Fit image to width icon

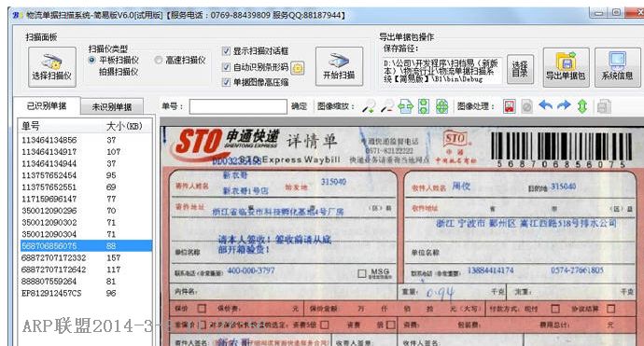pyautogui.click(x=405, y=106)
